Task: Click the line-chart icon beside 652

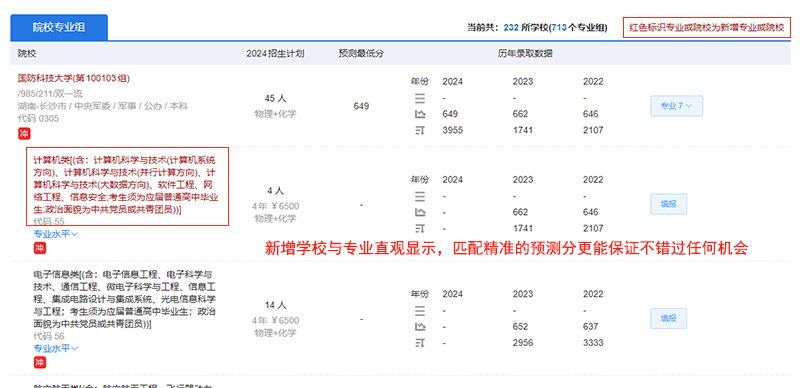Action: click(x=420, y=327)
